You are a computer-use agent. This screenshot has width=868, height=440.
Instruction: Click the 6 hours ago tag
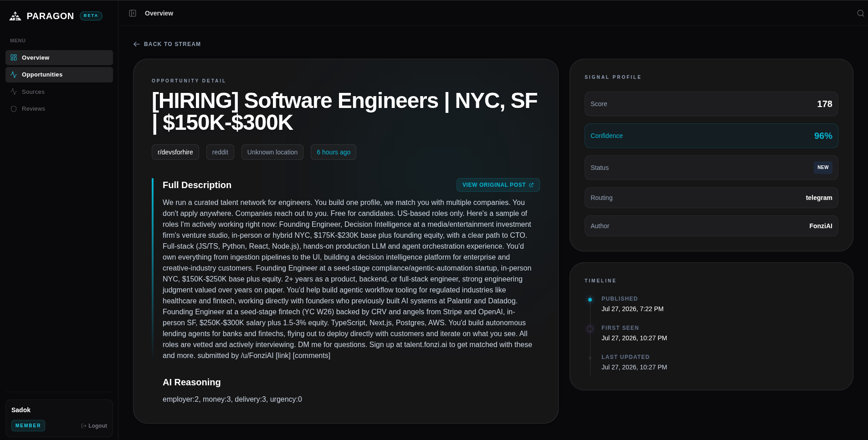[334, 152]
